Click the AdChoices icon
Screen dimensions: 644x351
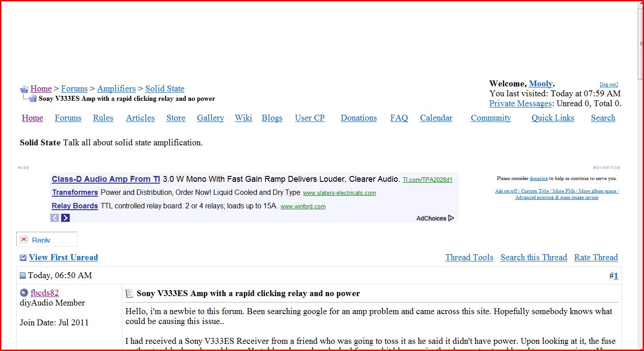click(x=451, y=218)
